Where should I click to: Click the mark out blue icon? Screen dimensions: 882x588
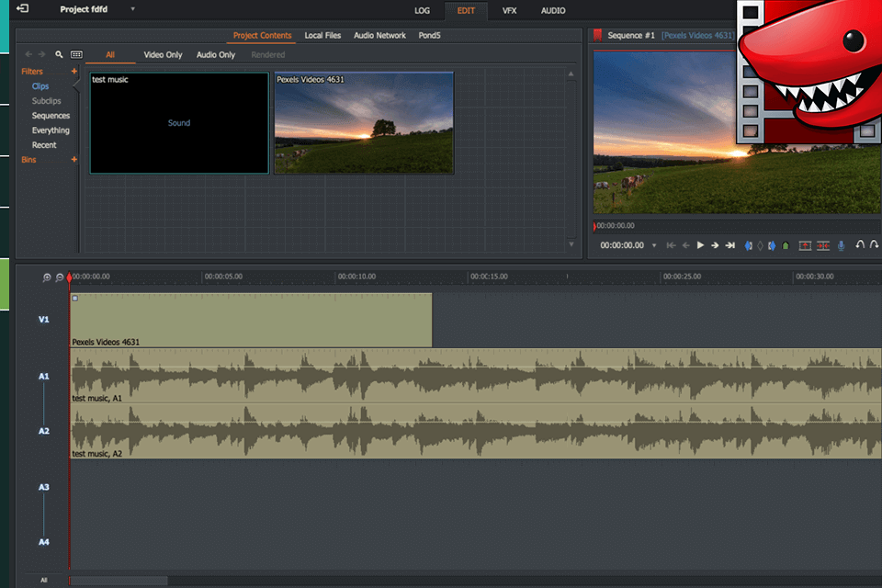[x=772, y=245]
